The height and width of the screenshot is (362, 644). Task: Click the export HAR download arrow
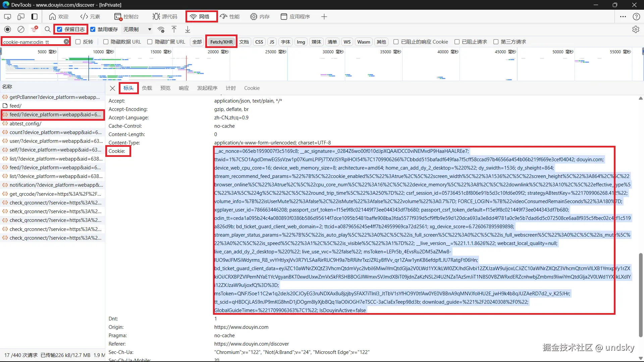(x=187, y=29)
